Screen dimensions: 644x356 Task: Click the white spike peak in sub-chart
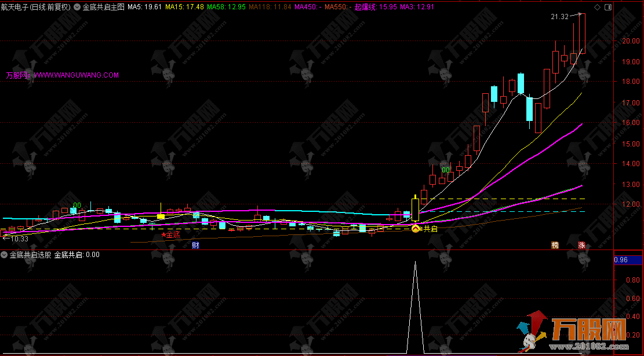(415, 262)
